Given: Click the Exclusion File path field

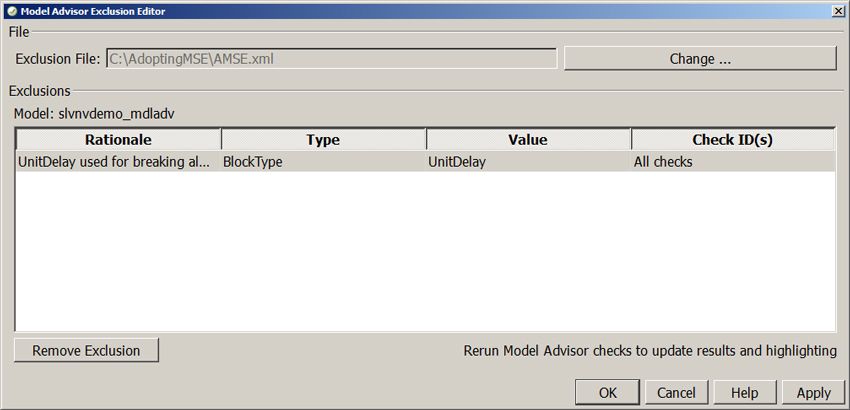Looking at the screenshot, I should [x=330, y=59].
